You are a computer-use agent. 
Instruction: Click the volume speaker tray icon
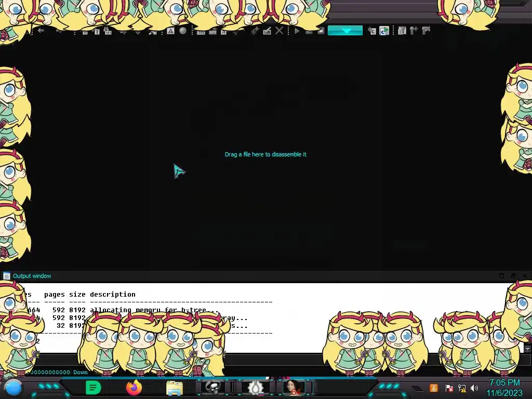tap(474, 388)
